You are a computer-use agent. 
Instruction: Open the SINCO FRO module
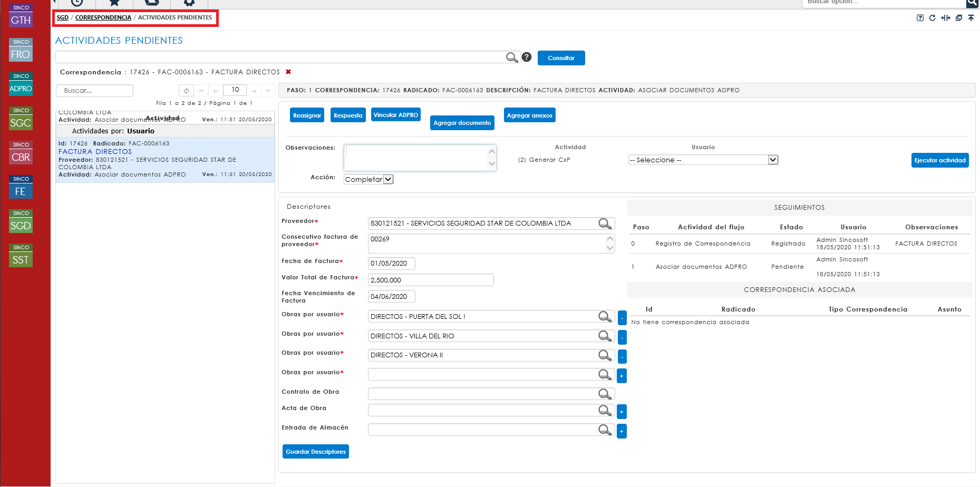click(21, 50)
